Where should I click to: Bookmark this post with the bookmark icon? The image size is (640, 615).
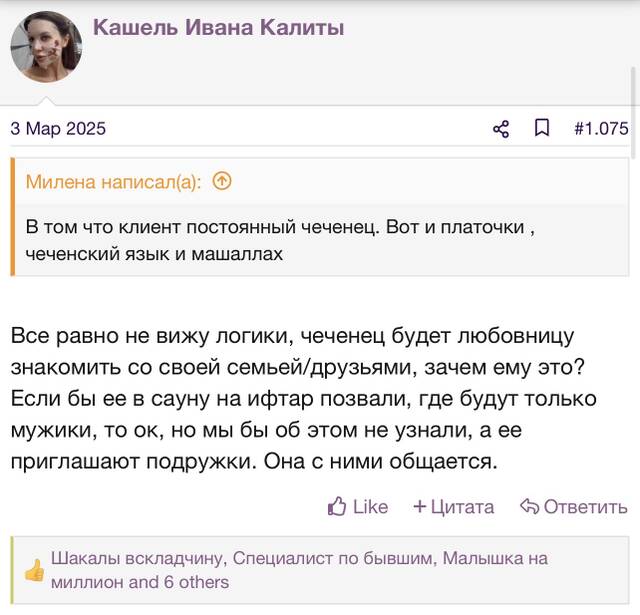542,128
